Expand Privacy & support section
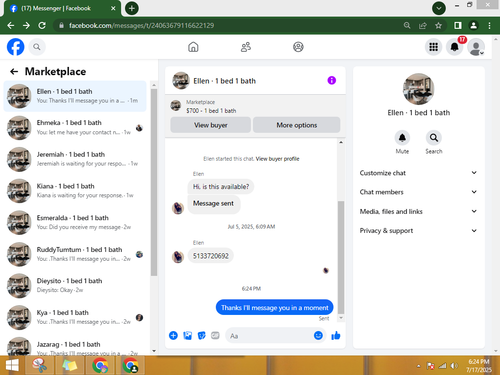Screen dimensions: 500x375 point(418,231)
